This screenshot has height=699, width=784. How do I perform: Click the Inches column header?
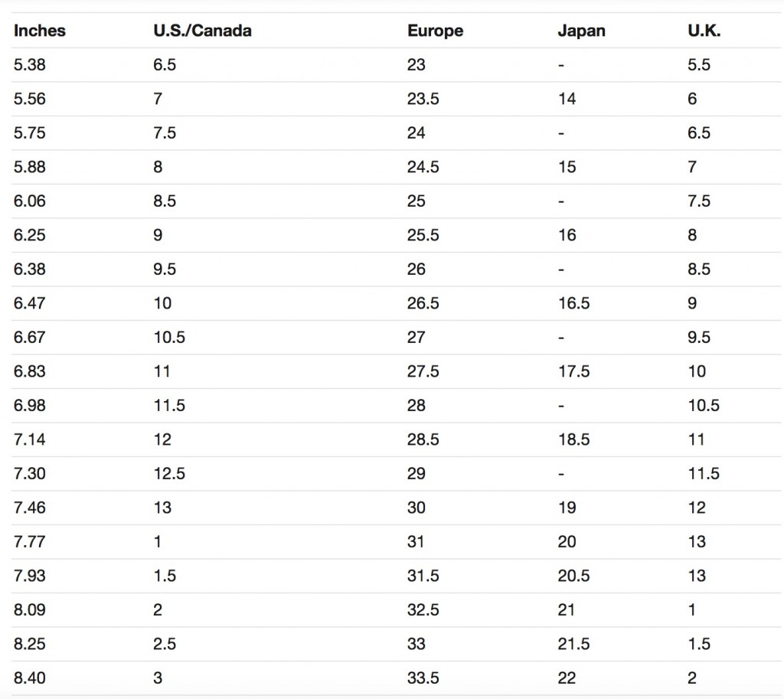tap(40, 31)
